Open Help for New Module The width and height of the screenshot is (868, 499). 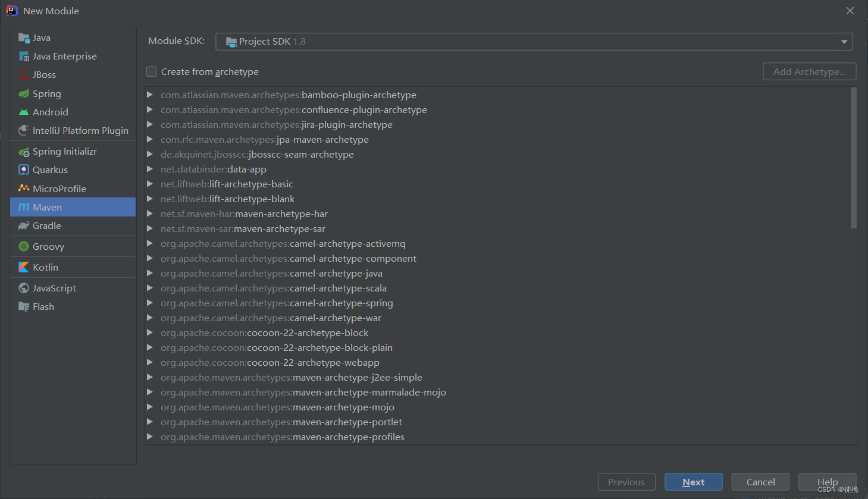[828, 482]
